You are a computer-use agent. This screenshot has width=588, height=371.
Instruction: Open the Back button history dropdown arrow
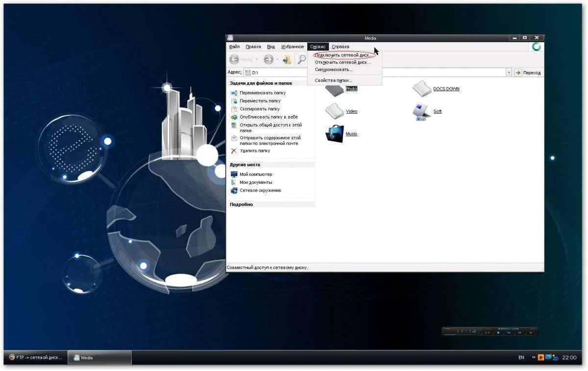click(257, 60)
